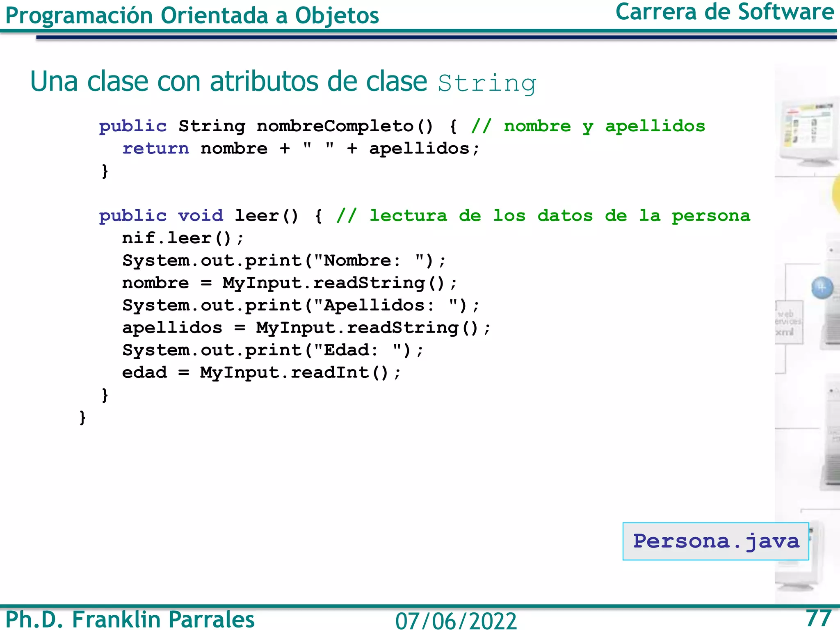The width and height of the screenshot is (840, 630).
Task: Click the blue plus circle in the side graphic
Action: [822, 288]
